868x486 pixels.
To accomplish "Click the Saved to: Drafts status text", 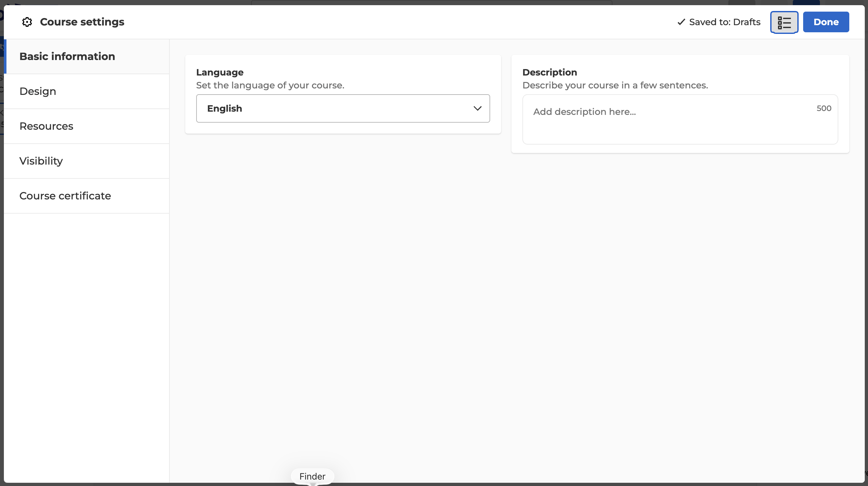I will click(x=724, y=22).
